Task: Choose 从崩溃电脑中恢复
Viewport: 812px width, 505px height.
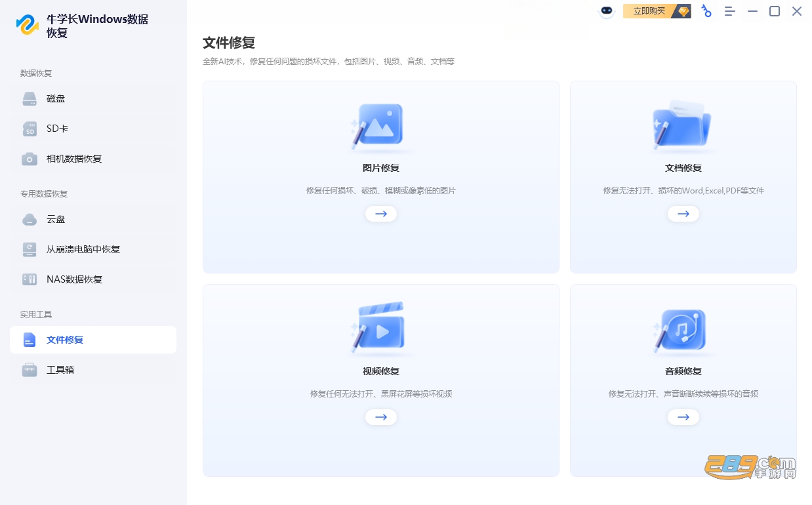Action: (x=93, y=250)
